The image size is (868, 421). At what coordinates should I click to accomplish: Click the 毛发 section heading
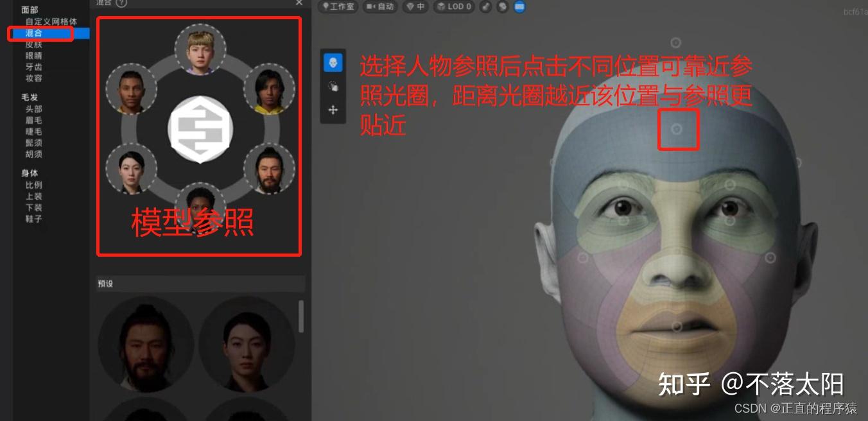click(30, 98)
